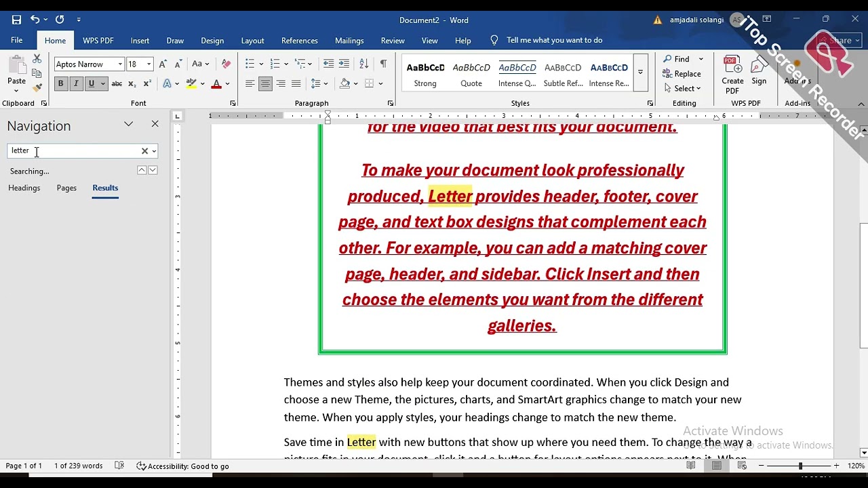Image resolution: width=868 pixels, height=488 pixels.
Task: Apply strikethrough formatting
Action: tap(117, 84)
